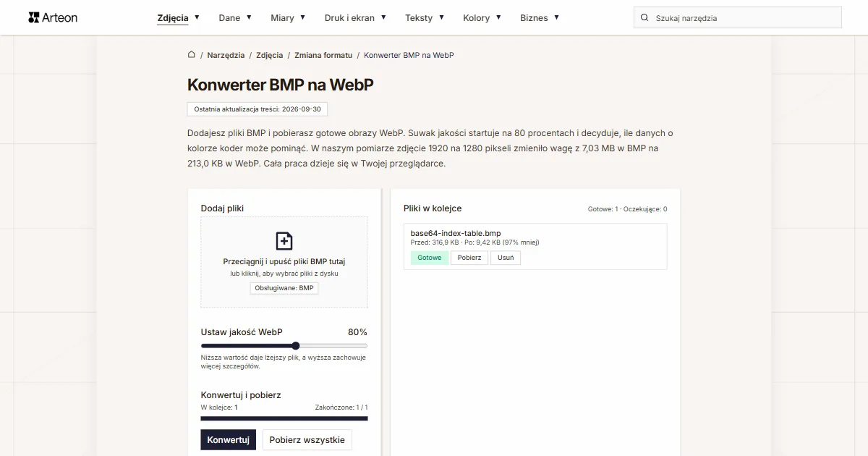This screenshot has height=456, width=868.
Task: Click the Dodaj pliki heading
Action: [222, 208]
